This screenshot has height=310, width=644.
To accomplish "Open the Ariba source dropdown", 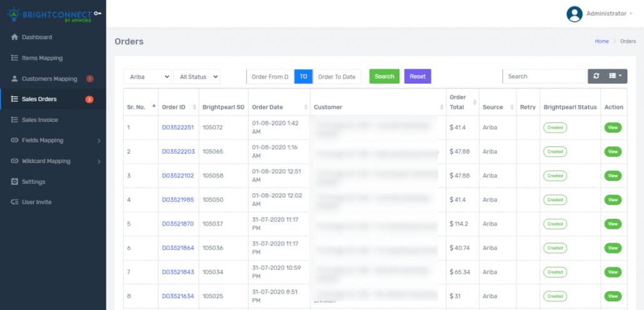I will pos(148,77).
